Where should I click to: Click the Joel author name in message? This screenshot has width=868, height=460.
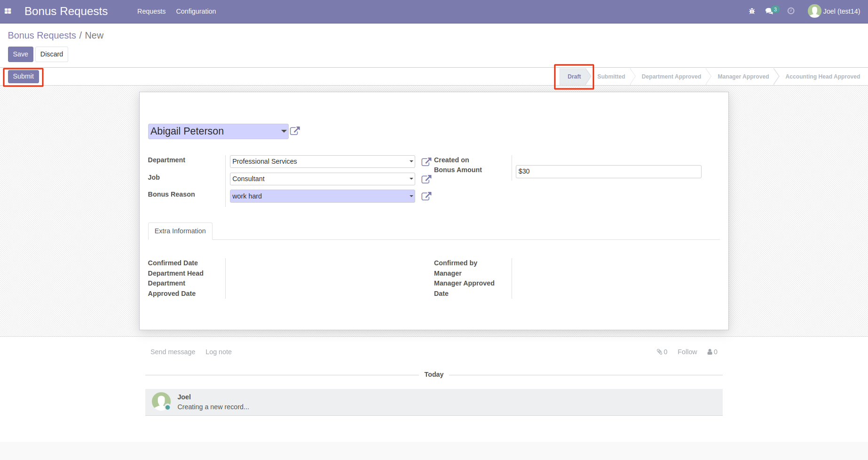click(x=184, y=397)
